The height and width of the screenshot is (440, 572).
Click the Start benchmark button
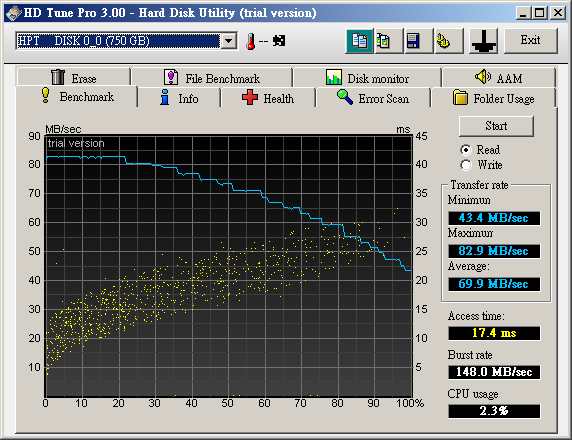click(496, 126)
